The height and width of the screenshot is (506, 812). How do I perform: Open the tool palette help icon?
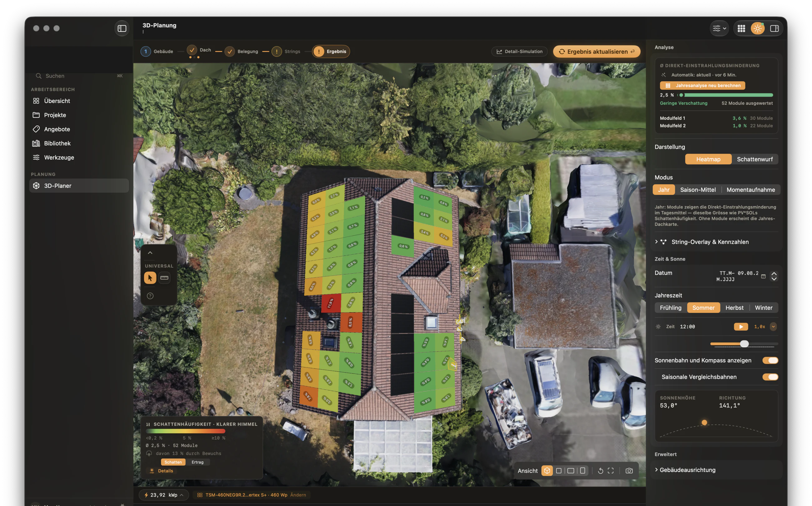pyautogui.click(x=150, y=296)
